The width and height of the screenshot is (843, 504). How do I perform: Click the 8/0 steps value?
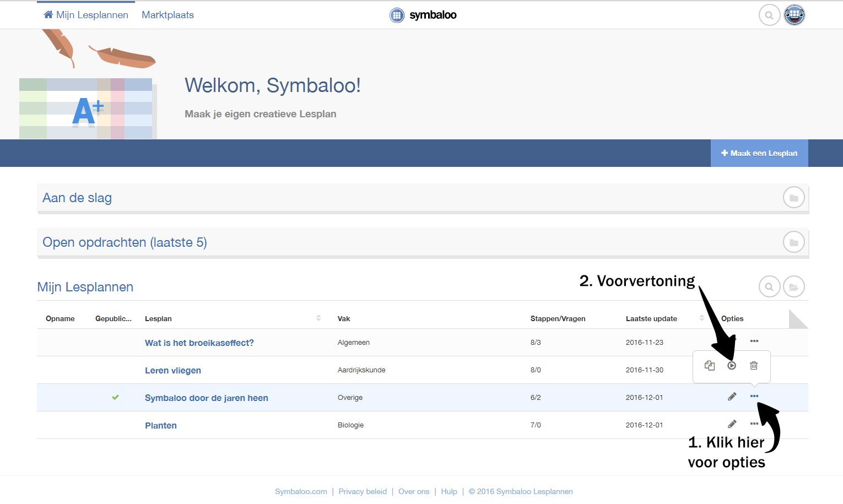[536, 370]
